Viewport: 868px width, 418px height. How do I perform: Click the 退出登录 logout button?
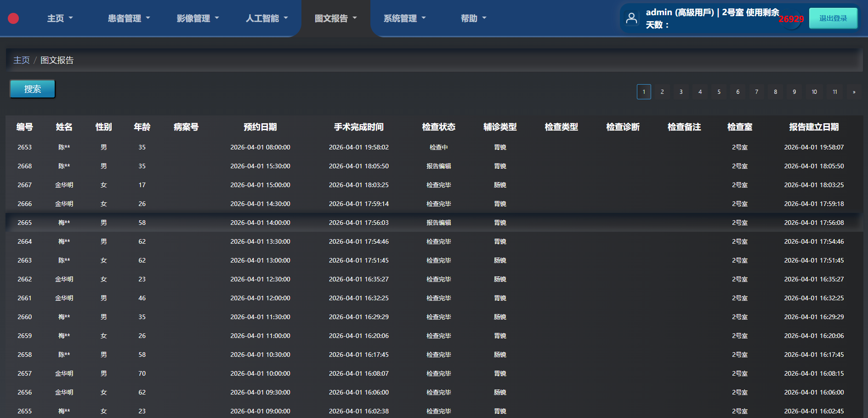coord(833,18)
